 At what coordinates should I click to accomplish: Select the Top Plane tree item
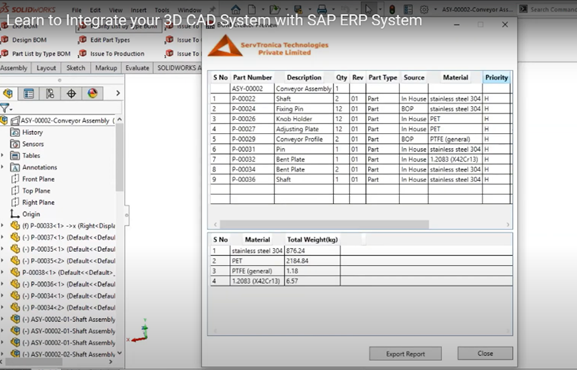[x=36, y=191]
